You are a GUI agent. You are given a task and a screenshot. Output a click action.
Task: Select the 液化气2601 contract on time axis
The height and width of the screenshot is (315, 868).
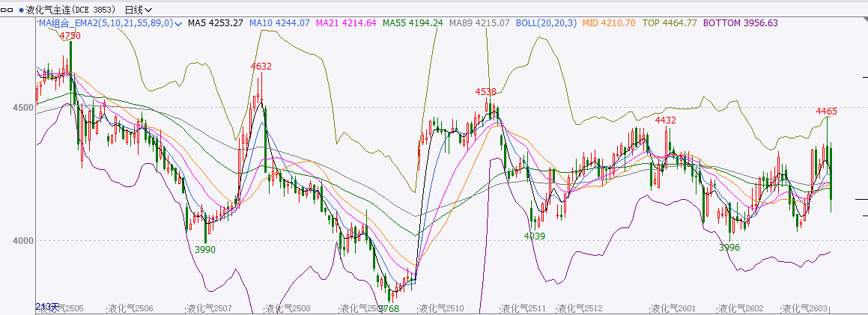point(673,308)
